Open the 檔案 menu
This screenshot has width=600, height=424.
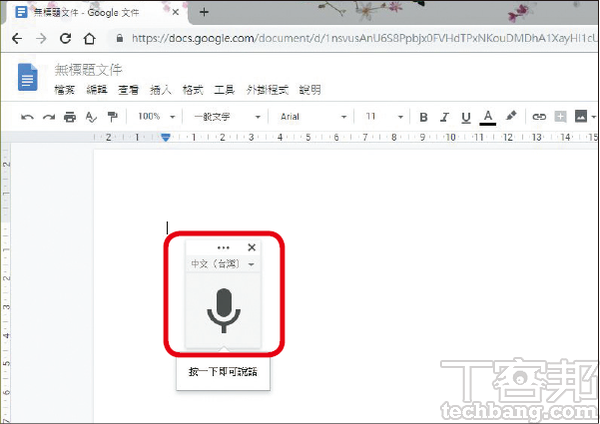coord(66,90)
